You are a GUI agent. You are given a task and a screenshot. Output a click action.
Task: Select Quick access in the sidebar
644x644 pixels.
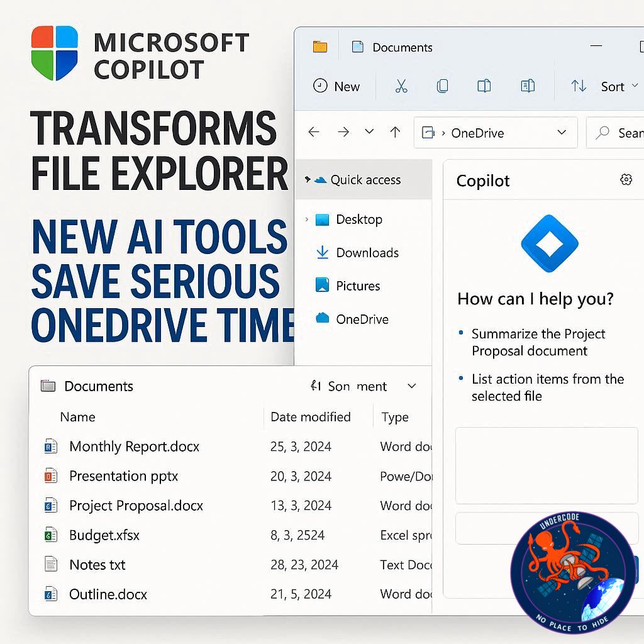point(364,179)
